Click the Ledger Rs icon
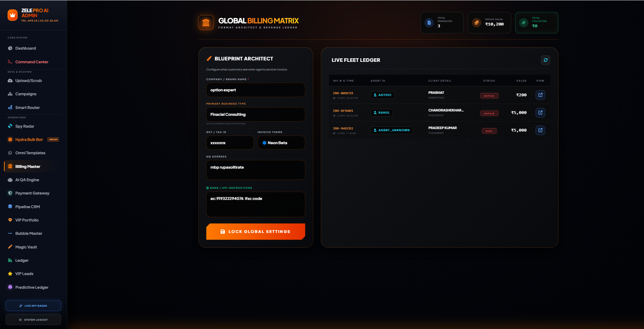Image resolution: width=644 pixels, height=329 pixels. [x=10, y=260]
